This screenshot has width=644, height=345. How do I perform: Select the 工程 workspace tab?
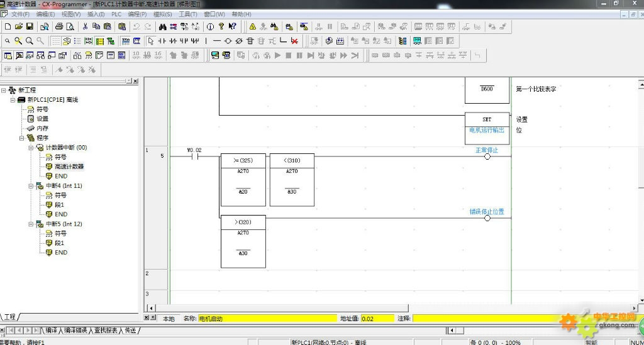[x=10, y=317]
